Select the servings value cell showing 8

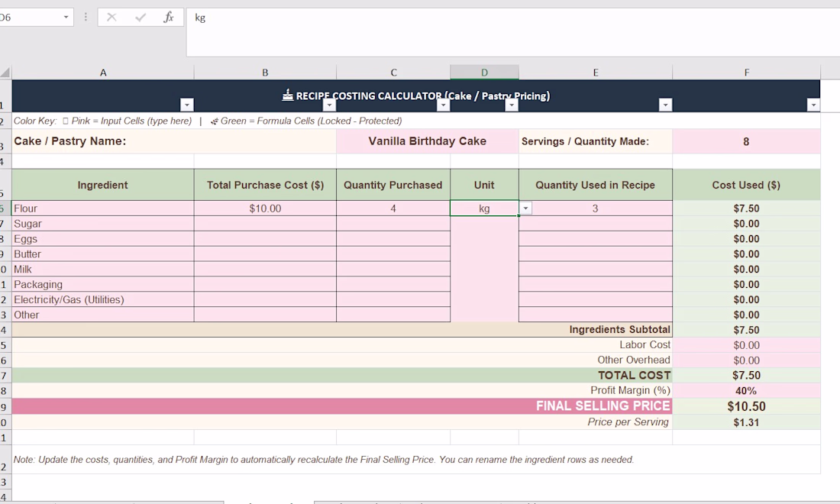click(x=746, y=141)
